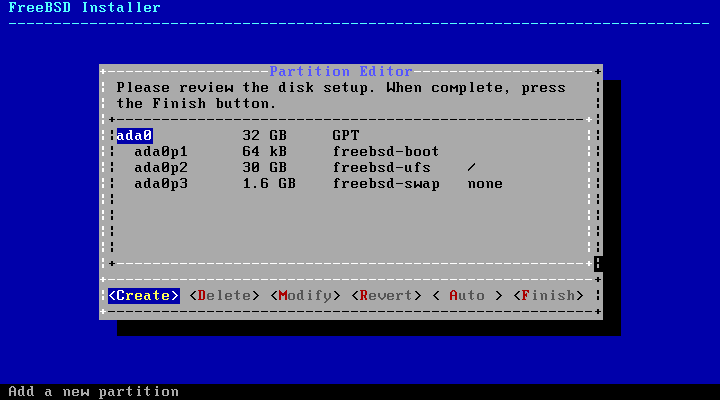Image resolution: width=720 pixels, height=400 pixels.
Task: Choose the Modify button
Action: tap(305, 295)
